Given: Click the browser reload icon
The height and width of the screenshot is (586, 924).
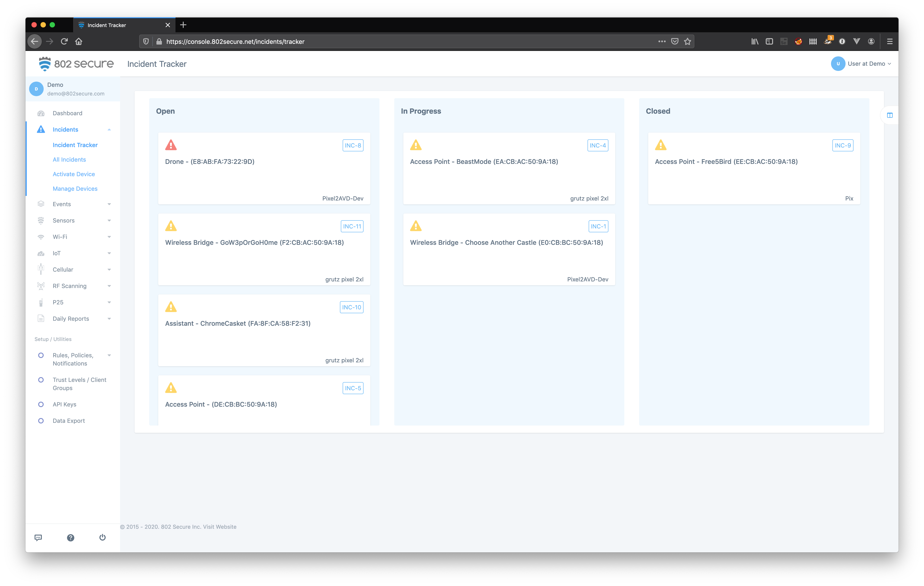Looking at the screenshot, I should pyautogui.click(x=64, y=41).
